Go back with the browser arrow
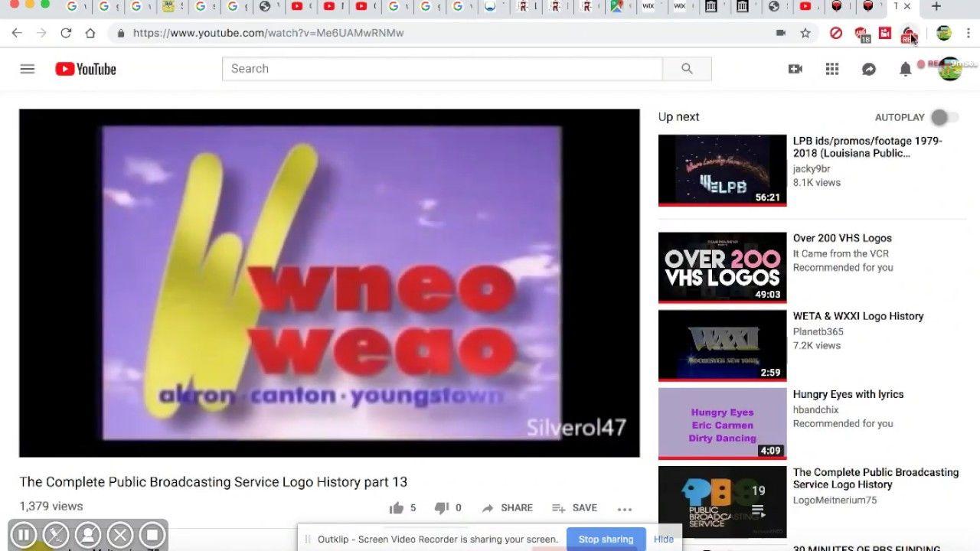 pos(17,33)
